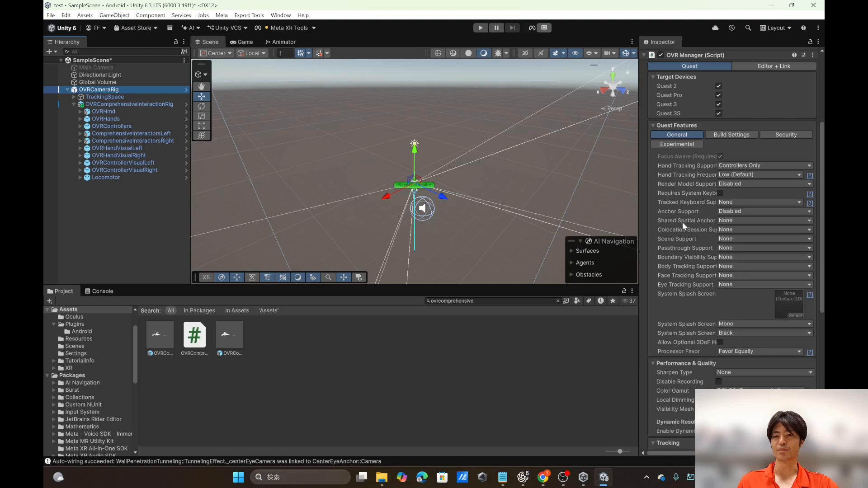This screenshot has width=868, height=488.
Task: Switch to the Animator tab
Action: coord(280,42)
